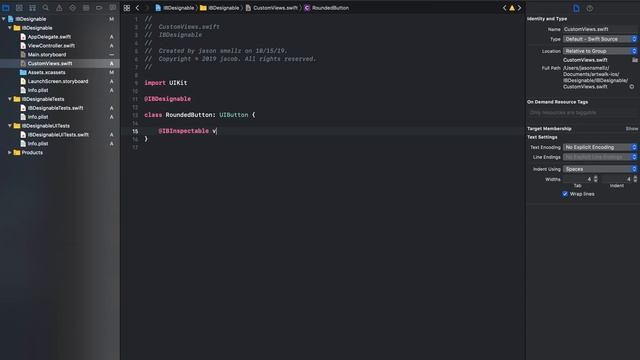Click line number 15 in gutter
This screenshot has width=640, height=360.
pyautogui.click(x=135, y=131)
